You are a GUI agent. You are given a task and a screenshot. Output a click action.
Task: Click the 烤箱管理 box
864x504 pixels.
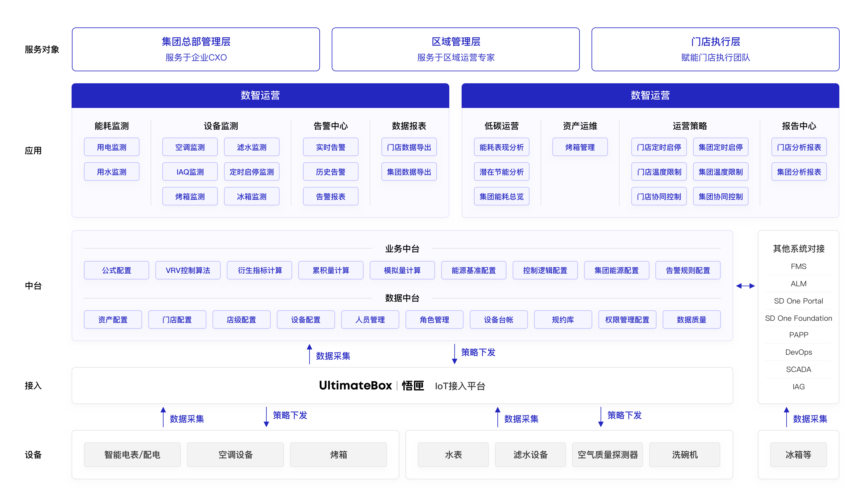(x=580, y=147)
